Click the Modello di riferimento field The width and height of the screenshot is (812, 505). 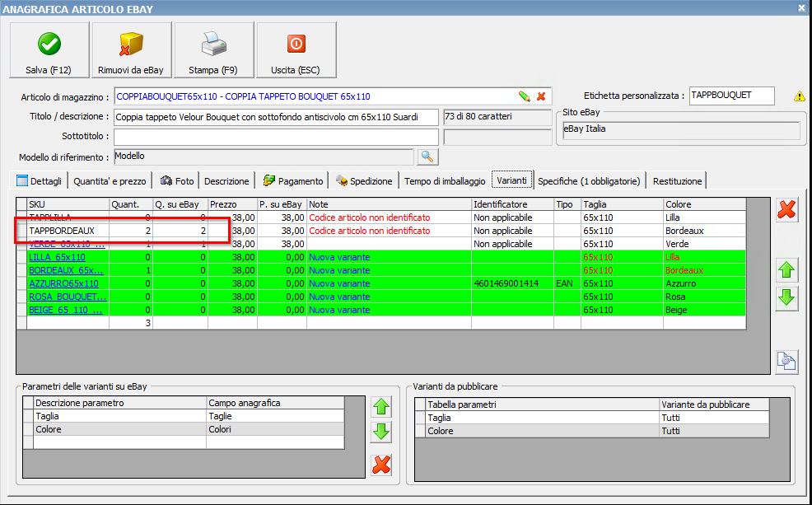(x=264, y=157)
